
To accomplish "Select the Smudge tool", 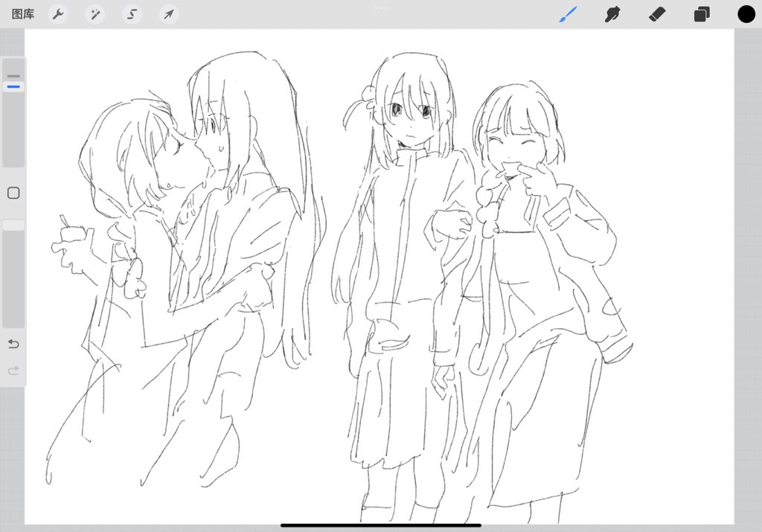I will [612, 14].
